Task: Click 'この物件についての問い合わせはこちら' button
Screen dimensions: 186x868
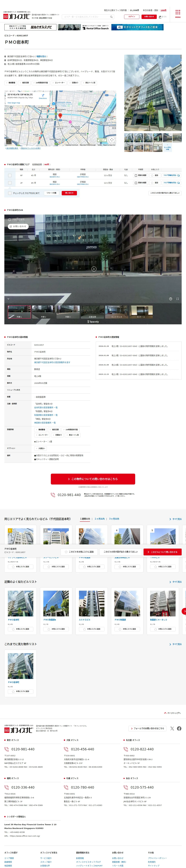Action: tap(93, 479)
